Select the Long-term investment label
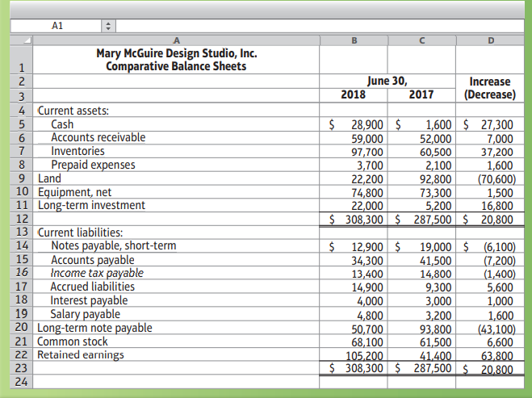Image resolution: width=532 pixels, height=398 pixels. coord(91,205)
